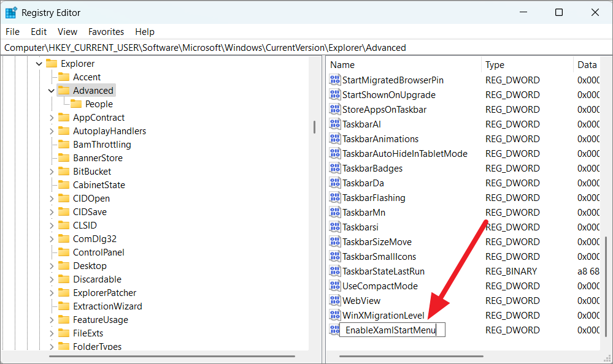Click the Taskbarsi value icon
This screenshot has height=364, width=613.
(334, 227)
